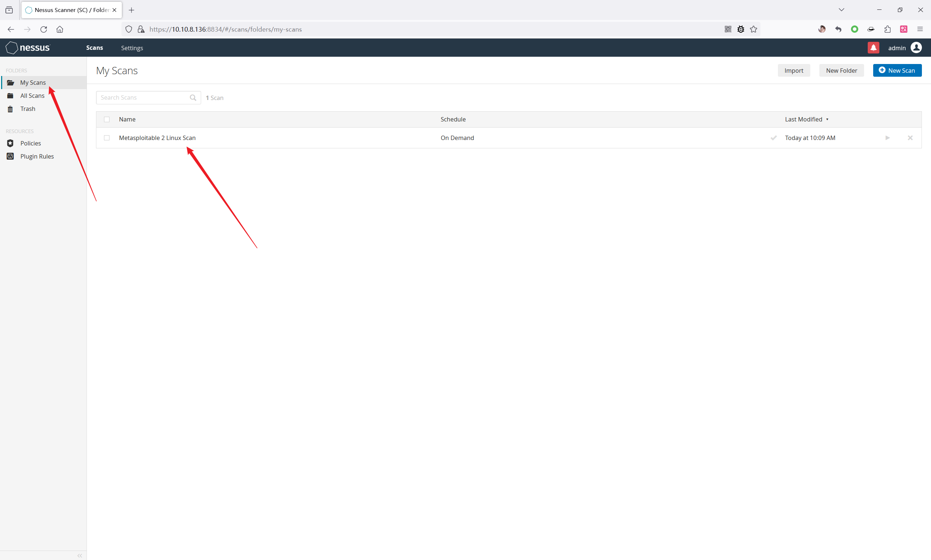Click the avatar extension icon in toolbar
The width and height of the screenshot is (931, 560).
[x=822, y=29]
